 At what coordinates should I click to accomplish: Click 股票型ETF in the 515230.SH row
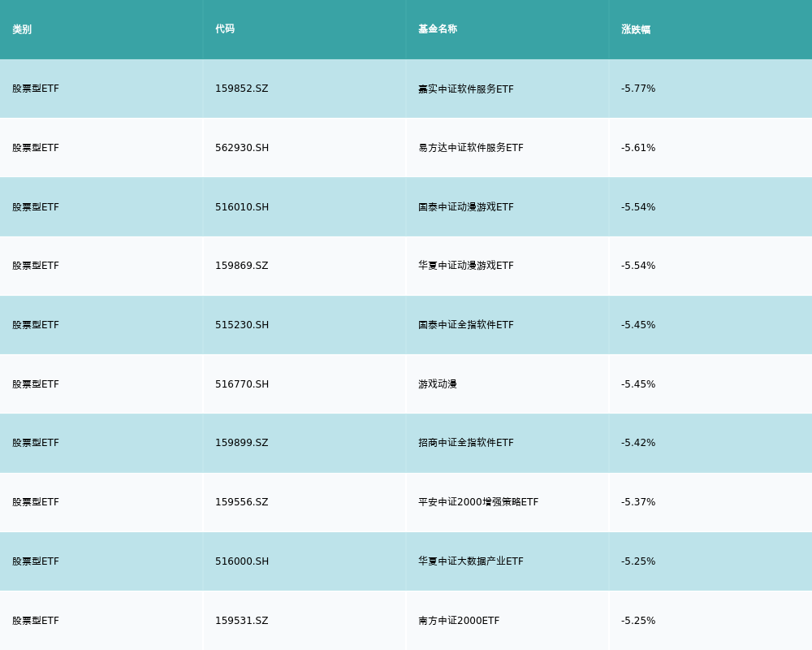pos(36,325)
